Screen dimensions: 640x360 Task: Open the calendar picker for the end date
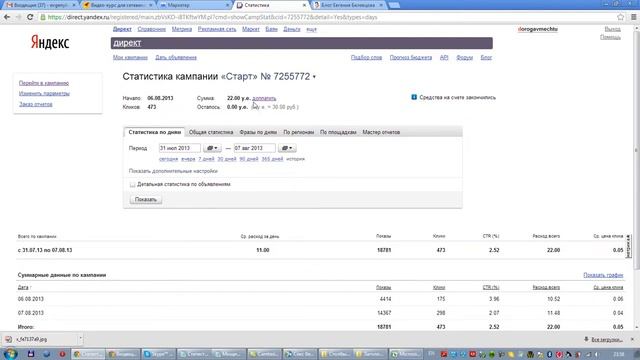coord(287,148)
